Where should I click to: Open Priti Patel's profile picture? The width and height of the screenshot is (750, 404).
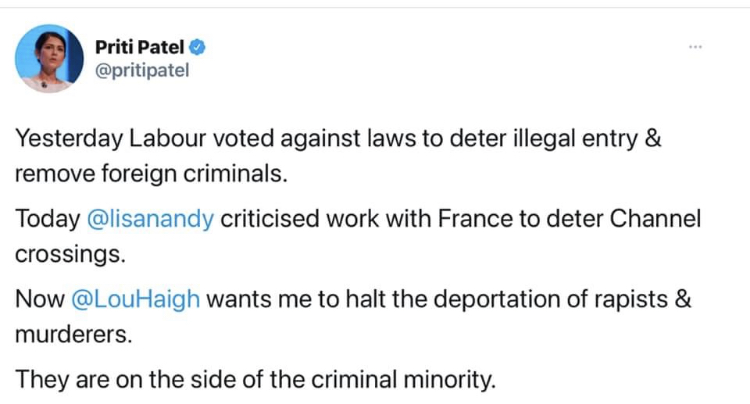coord(49,58)
